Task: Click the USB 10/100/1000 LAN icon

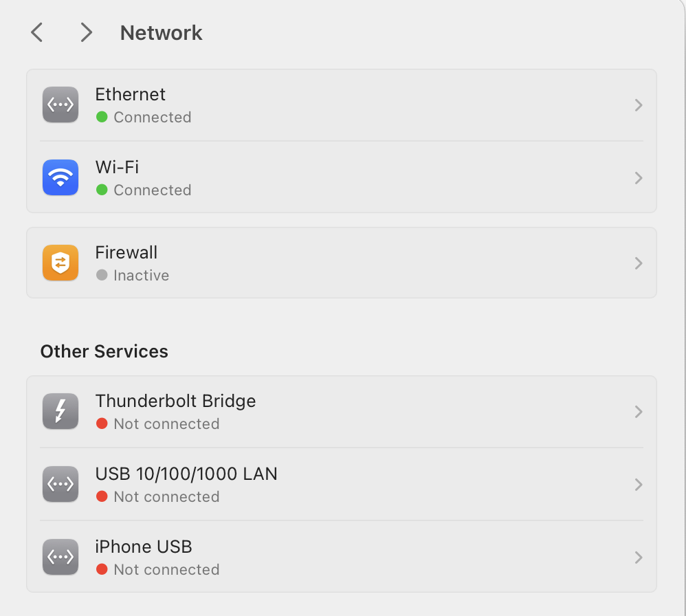Action: (x=60, y=484)
